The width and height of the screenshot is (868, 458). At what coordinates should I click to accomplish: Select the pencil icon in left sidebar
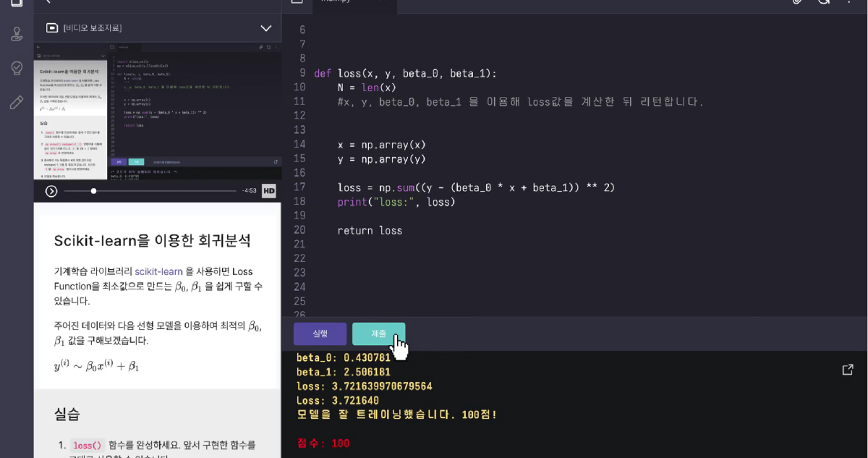(17, 102)
